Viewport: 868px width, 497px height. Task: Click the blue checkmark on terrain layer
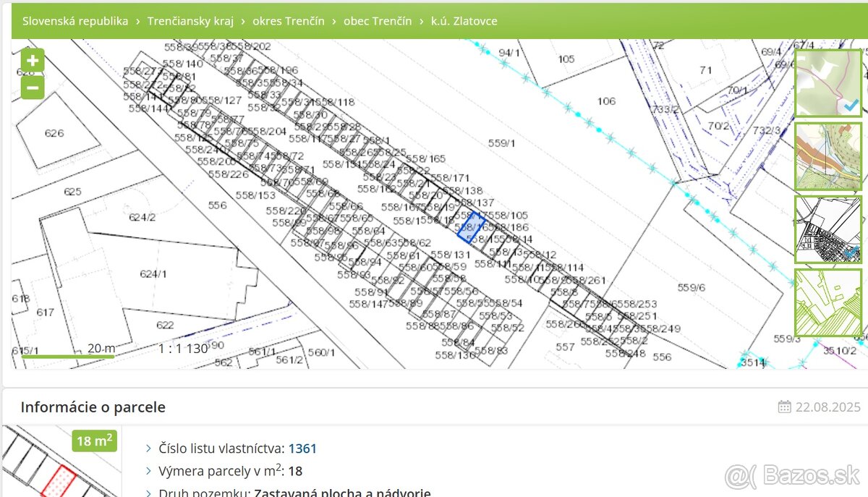tap(851, 106)
